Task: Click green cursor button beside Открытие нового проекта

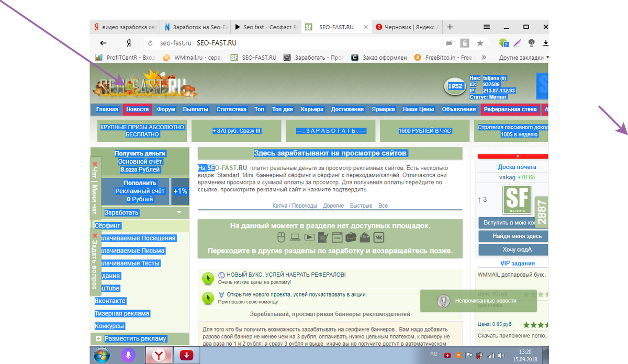Action: pyautogui.click(x=208, y=298)
